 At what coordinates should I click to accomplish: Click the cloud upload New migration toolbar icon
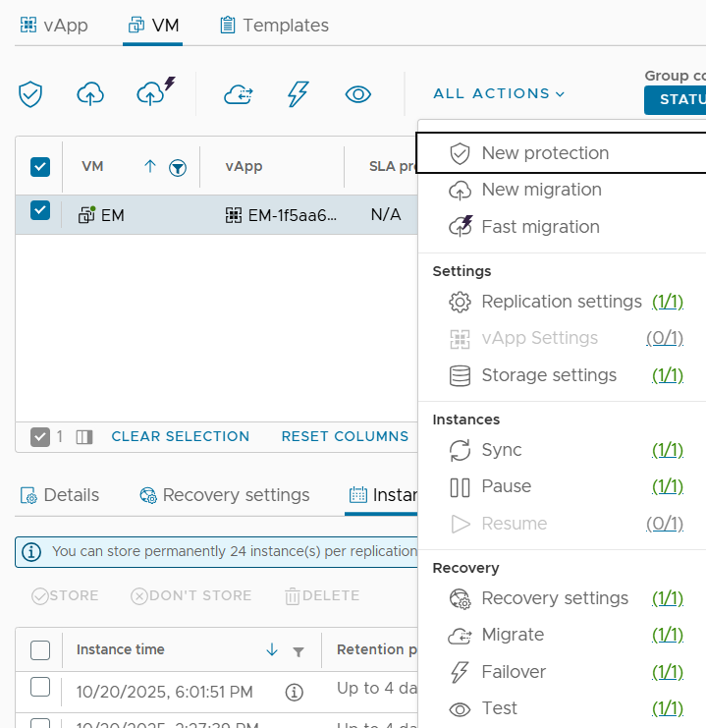click(90, 94)
